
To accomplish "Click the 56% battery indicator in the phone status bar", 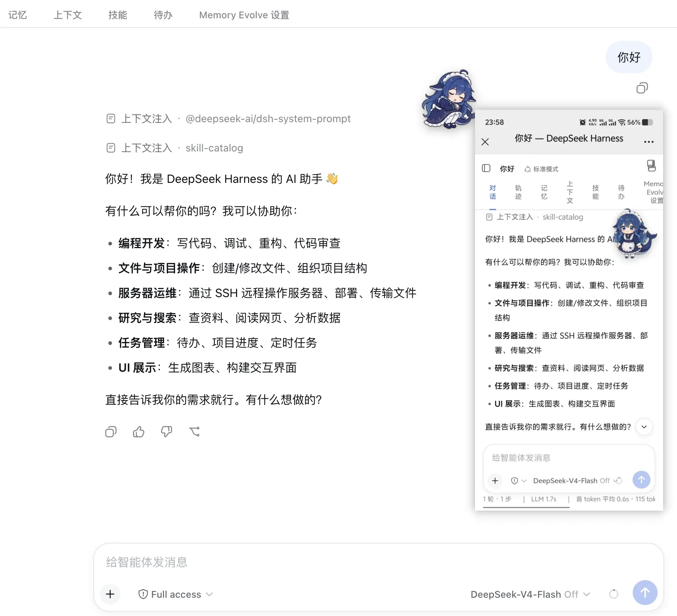I will (640, 122).
